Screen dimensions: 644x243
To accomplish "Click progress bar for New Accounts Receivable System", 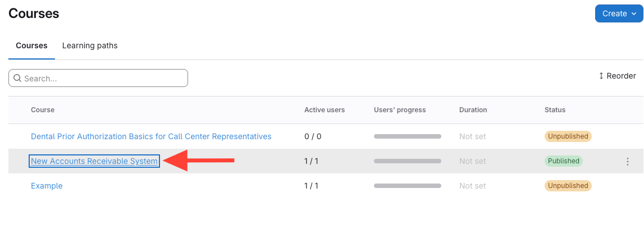I will coord(408,161).
